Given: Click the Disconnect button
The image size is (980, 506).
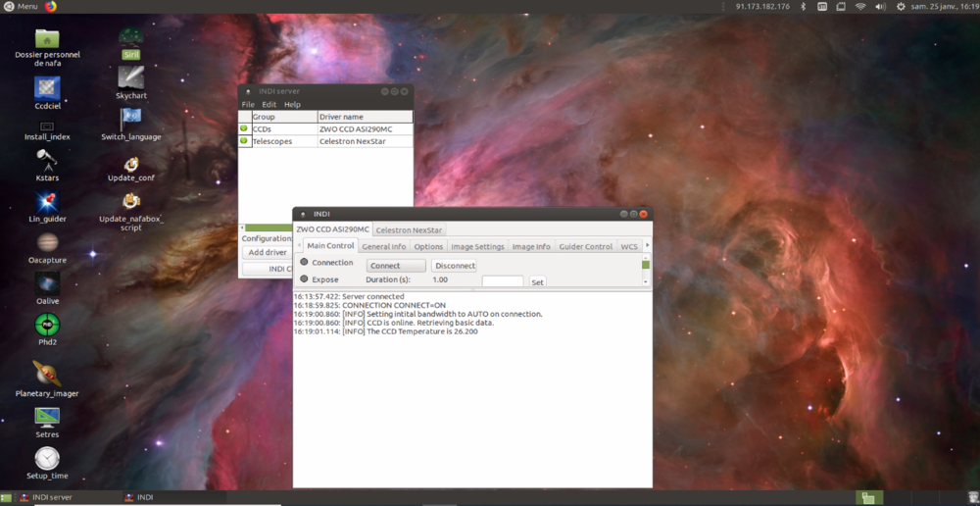Looking at the screenshot, I should [454, 266].
